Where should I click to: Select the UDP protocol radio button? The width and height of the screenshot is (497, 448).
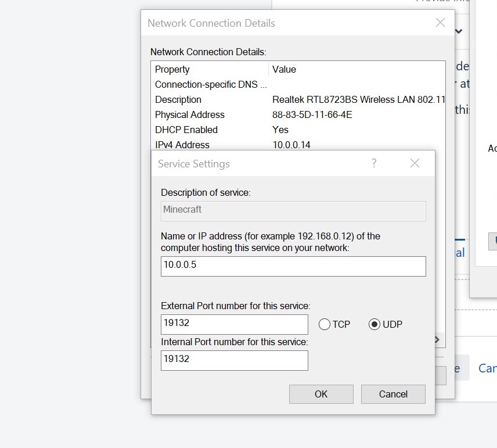pyautogui.click(x=374, y=324)
